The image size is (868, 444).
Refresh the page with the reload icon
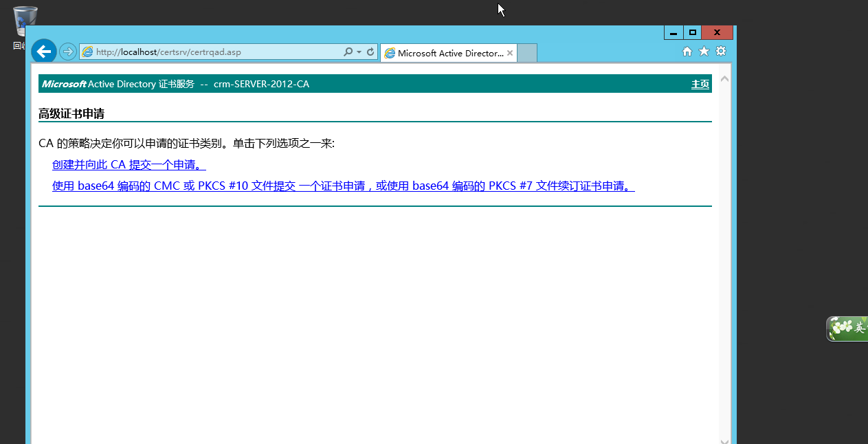point(370,52)
